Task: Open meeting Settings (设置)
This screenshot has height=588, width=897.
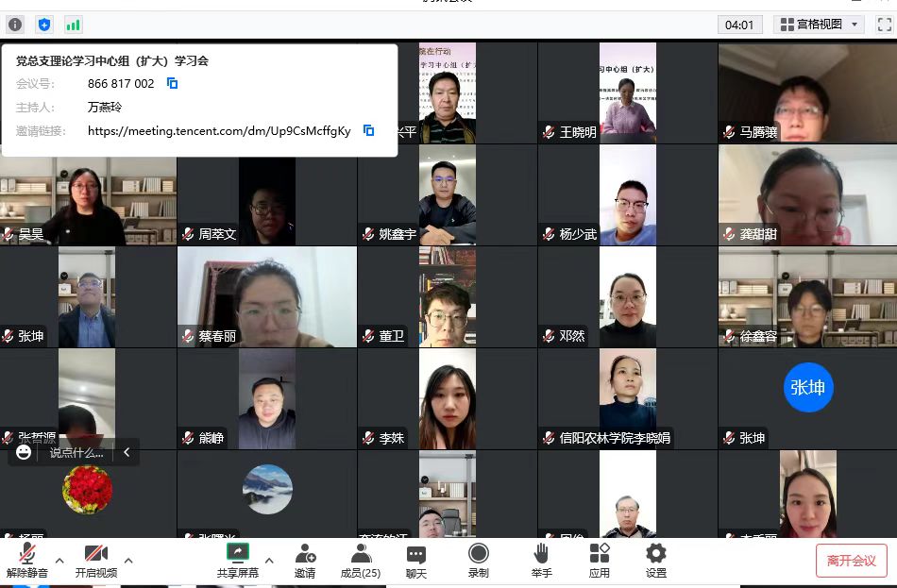Action: coord(656,560)
